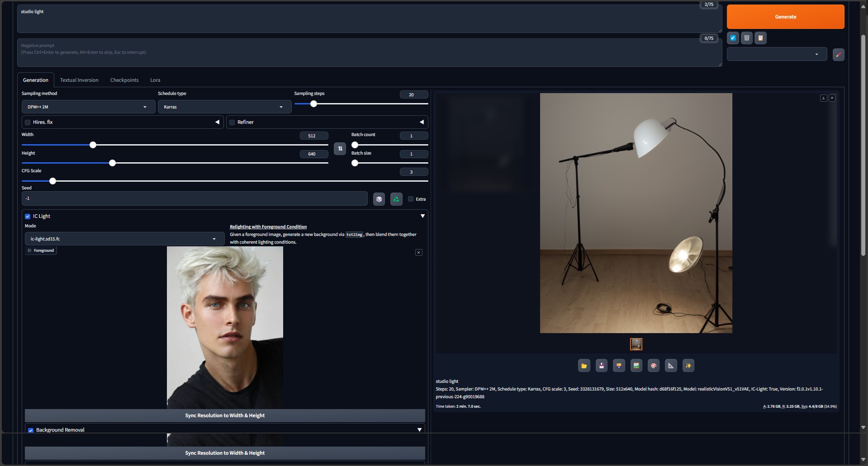
Task: Open the Textual Inversion tab
Action: tap(79, 80)
